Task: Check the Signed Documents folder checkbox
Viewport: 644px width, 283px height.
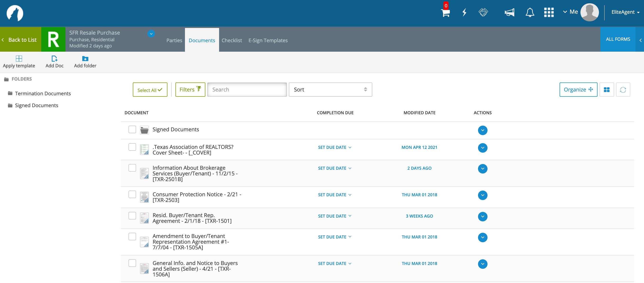Action: (x=132, y=129)
